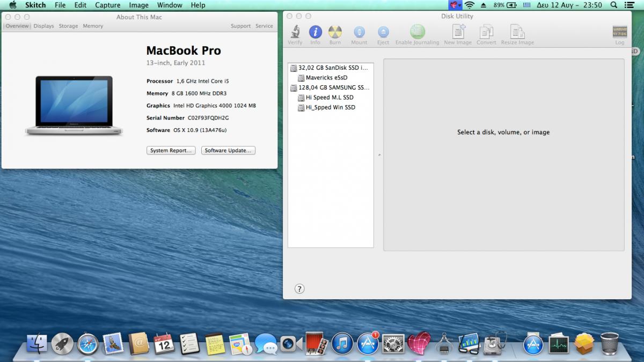Open Reminders from the Dock
Image resolution: width=644 pixels, height=362 pixels.
[x=189, y=344]
